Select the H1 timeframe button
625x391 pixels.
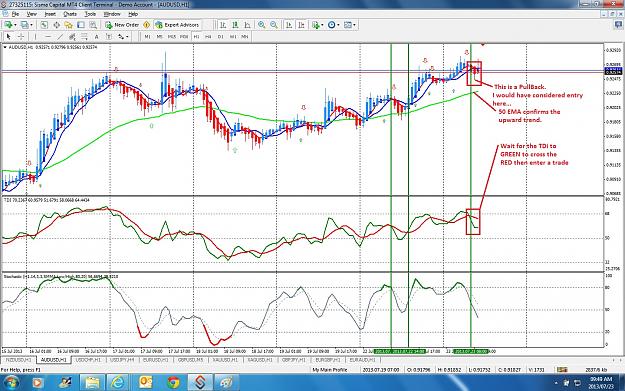click(197, 37)
